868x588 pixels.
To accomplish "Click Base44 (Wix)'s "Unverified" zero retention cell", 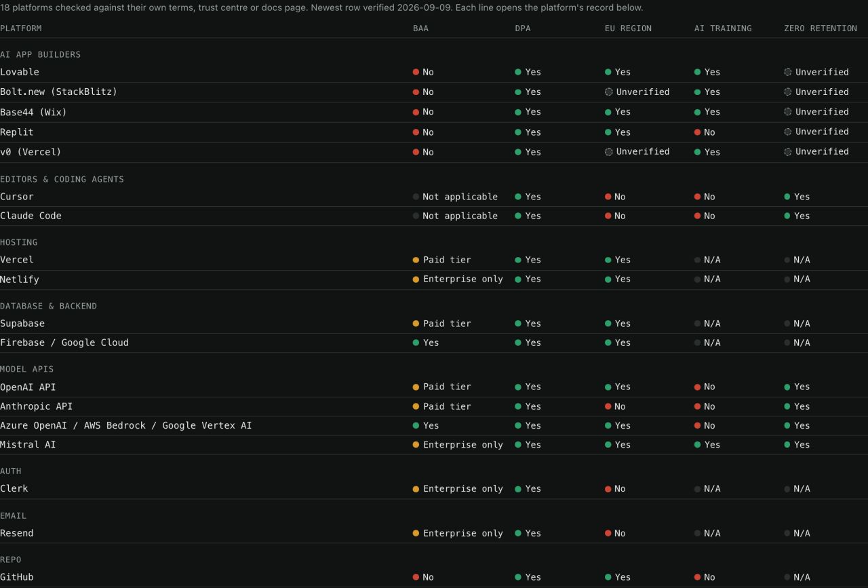I will [816, 111].
